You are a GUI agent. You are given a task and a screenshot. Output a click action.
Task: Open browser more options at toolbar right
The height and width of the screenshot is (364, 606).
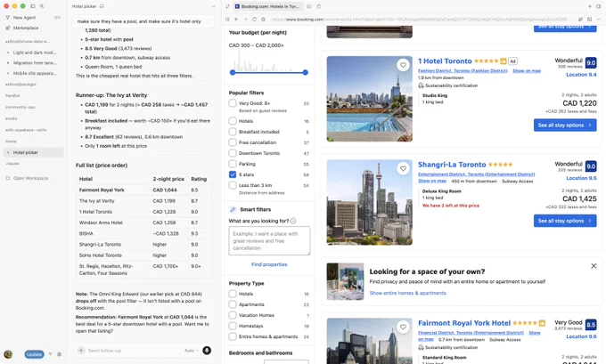[599, 19]
